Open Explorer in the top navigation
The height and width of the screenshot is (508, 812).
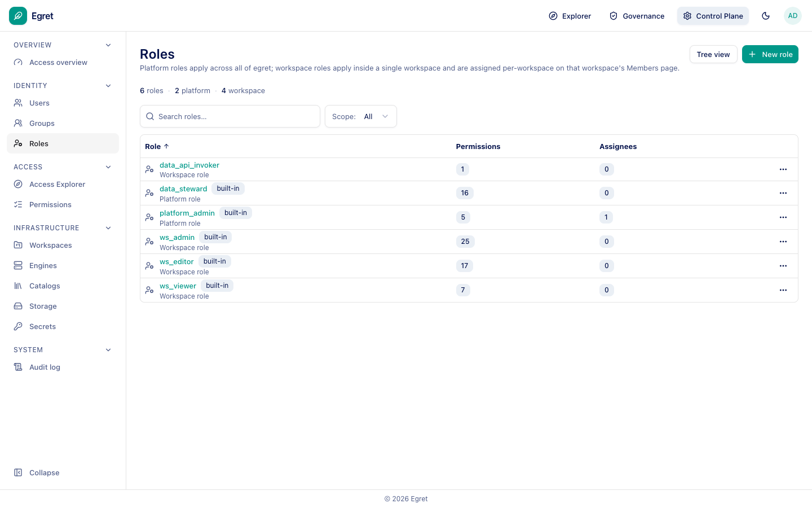click(570, 16)
